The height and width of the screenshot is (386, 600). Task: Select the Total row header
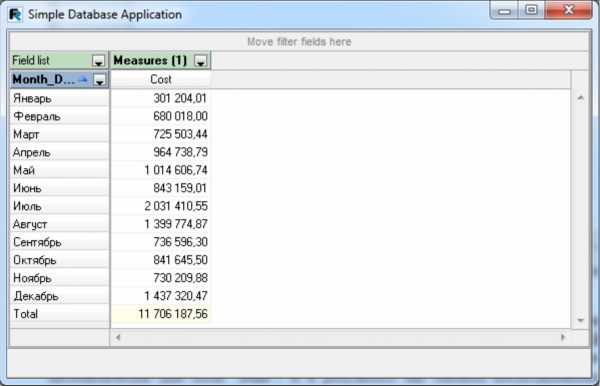click(x=60, y=314)
